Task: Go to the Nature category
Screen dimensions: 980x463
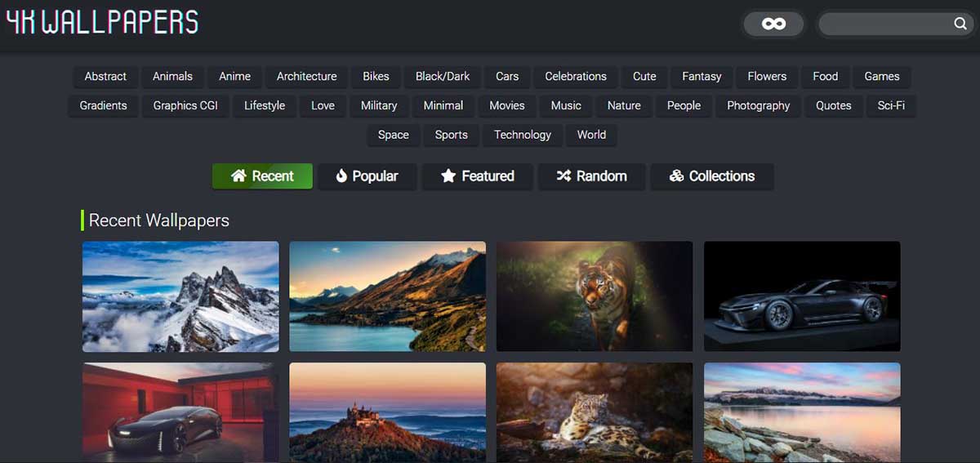Action: [x=624, y=106]
